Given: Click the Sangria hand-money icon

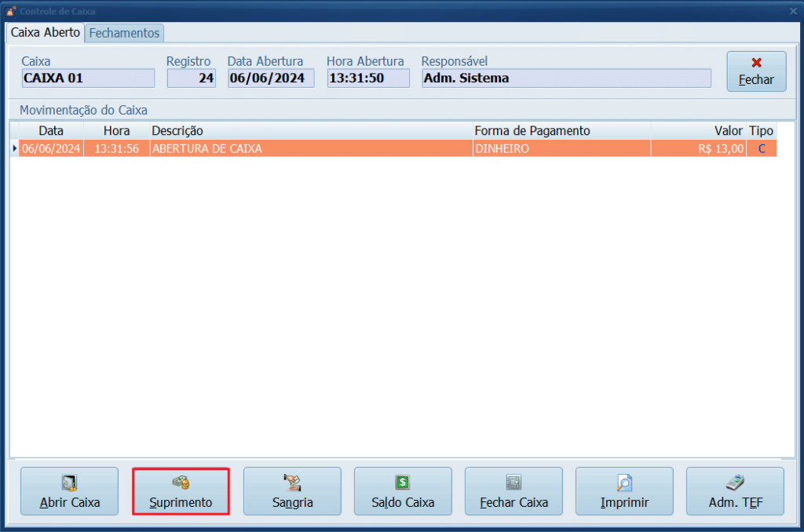Looking at the screenshot, I should (x=292, y=483).
